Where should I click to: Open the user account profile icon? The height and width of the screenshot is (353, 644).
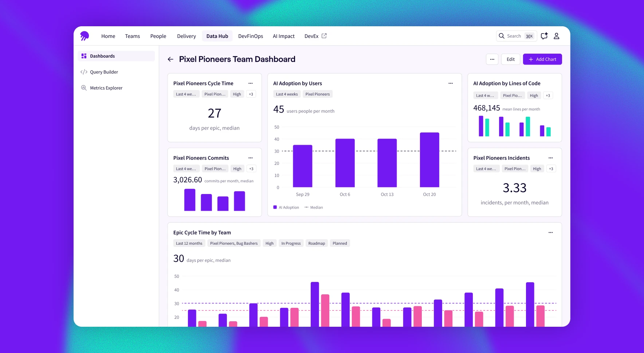point(557,36)
